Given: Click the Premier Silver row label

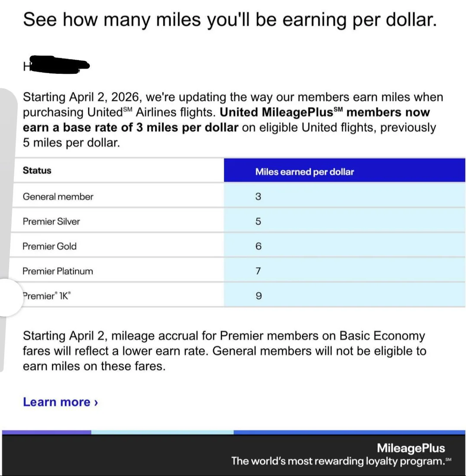Looking at the screenshot, I should 51,222.
